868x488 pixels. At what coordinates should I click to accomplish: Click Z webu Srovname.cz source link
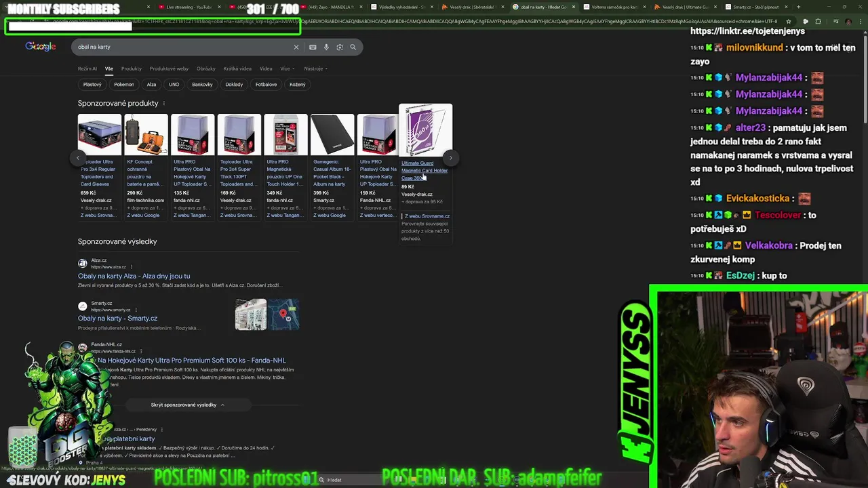coord(427,216)
